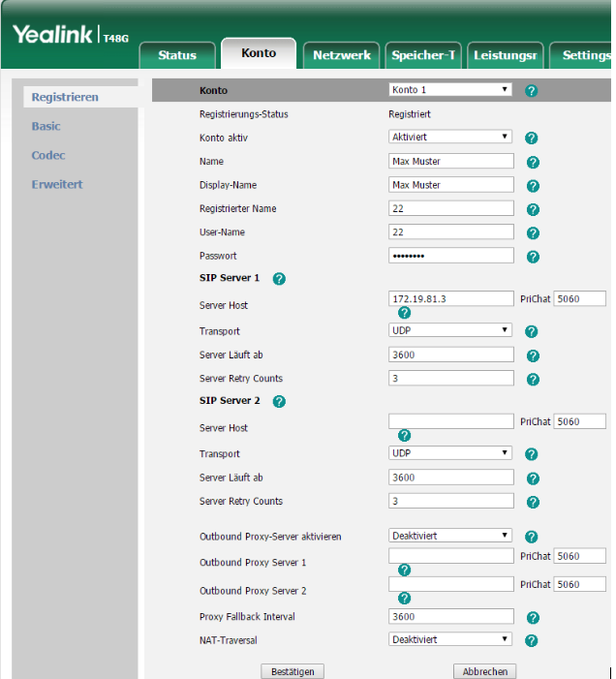Click the Abbrechen button
Image resolution: width=616 pixels, height=679 pixels.
coord(484,671)
